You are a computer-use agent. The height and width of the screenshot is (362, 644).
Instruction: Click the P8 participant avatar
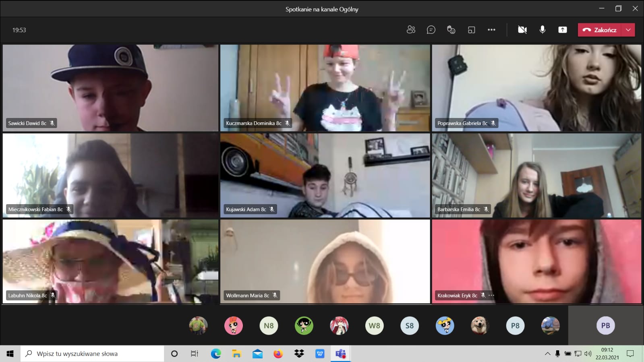pos(515,325)
